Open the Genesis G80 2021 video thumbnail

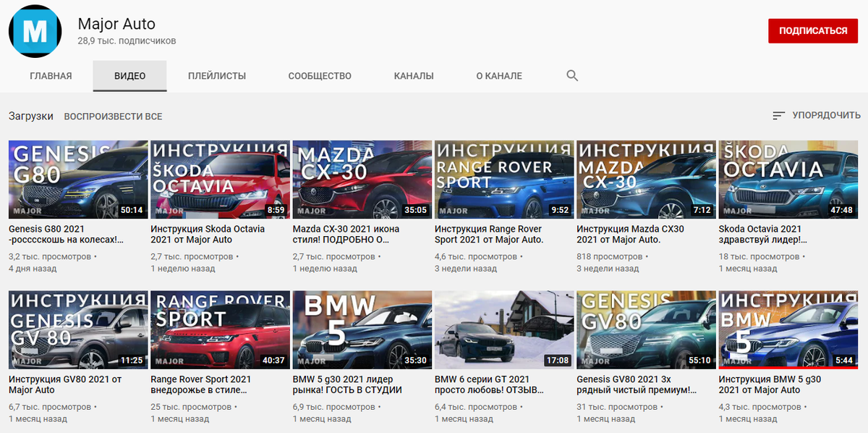pyautogui.click(x=77, y=179)
